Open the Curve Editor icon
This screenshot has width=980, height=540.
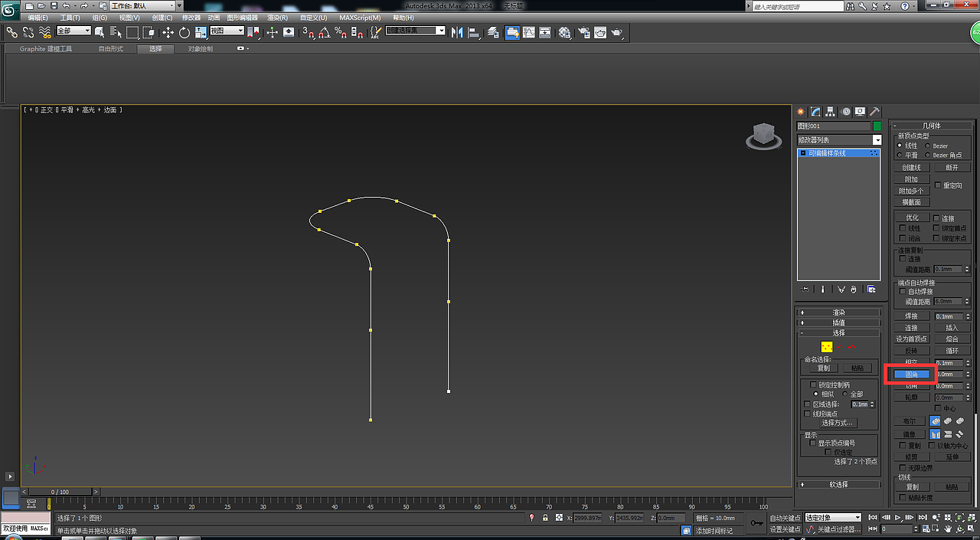(528, 32)
